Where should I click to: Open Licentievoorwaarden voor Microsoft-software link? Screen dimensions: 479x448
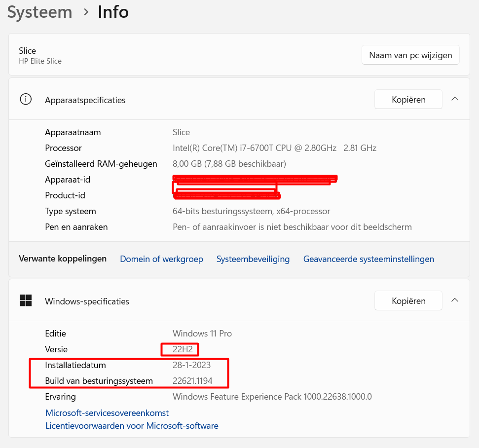click(x=132, y=426)
